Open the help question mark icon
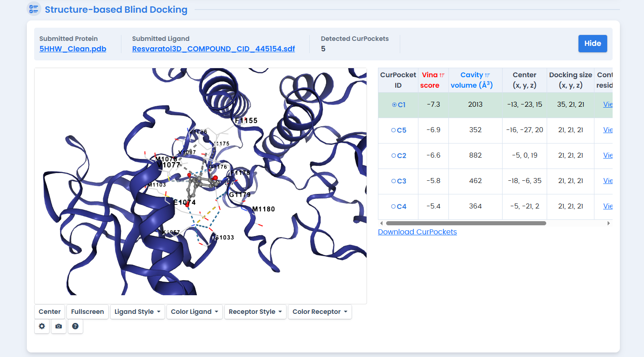The width and height of the screenshot is (644, 357). click(75, 326)
